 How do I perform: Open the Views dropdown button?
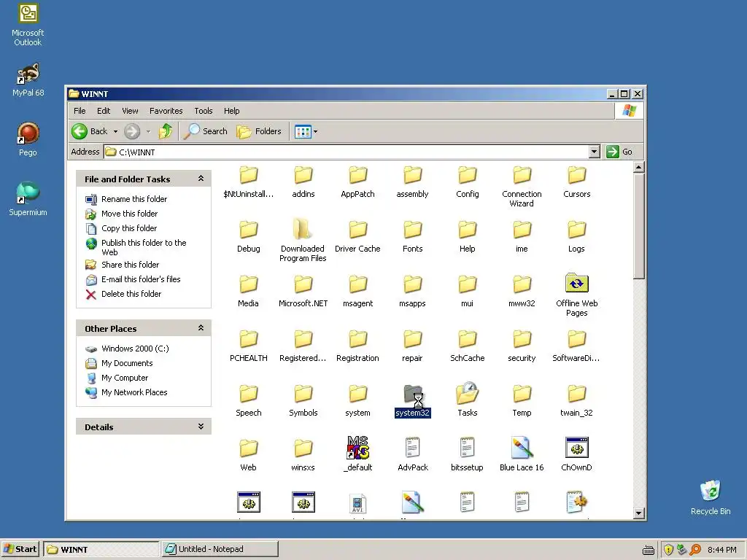tap(306, 131)
